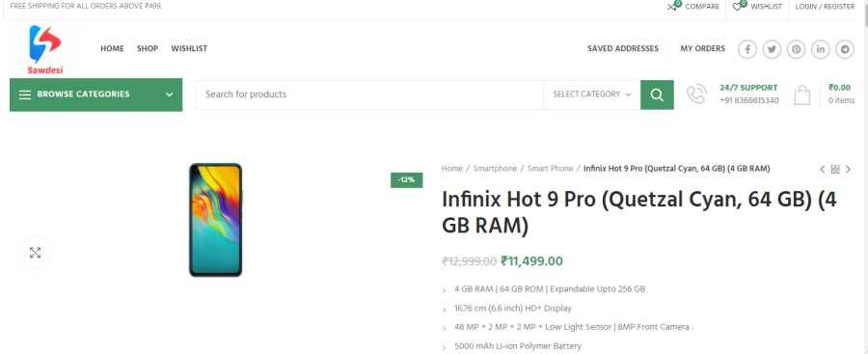
Task: Click the Home breadcrumb link
Action: click(451, 169)
